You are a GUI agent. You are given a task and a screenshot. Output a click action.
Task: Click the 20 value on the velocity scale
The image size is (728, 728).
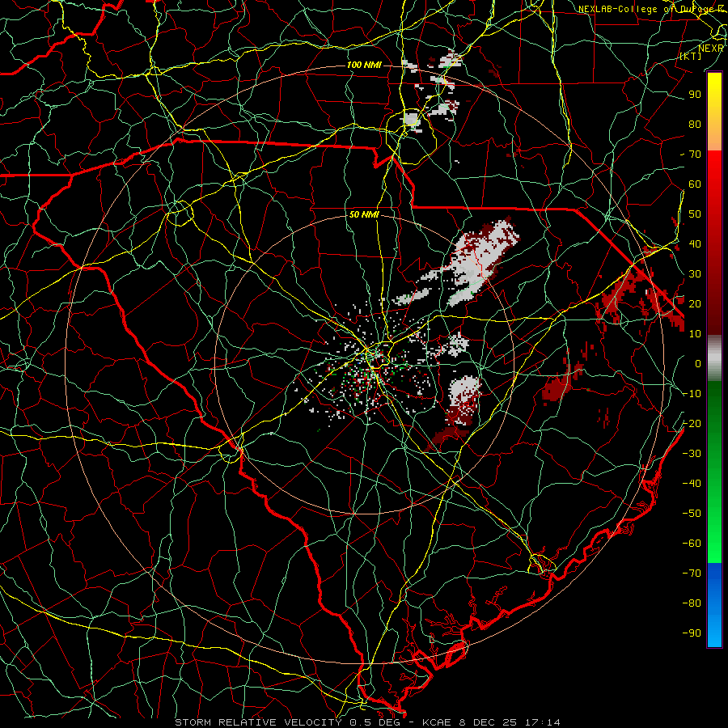coord(695,304)
